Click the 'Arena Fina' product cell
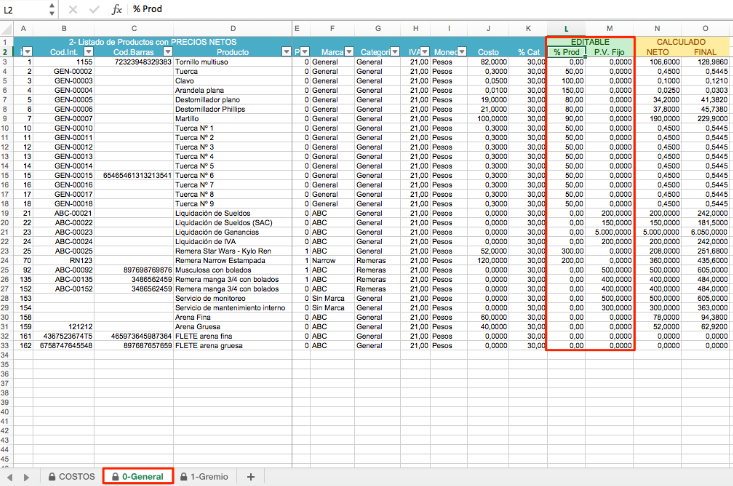The width and height of the screenshot is (733, 486). [233, 317]
